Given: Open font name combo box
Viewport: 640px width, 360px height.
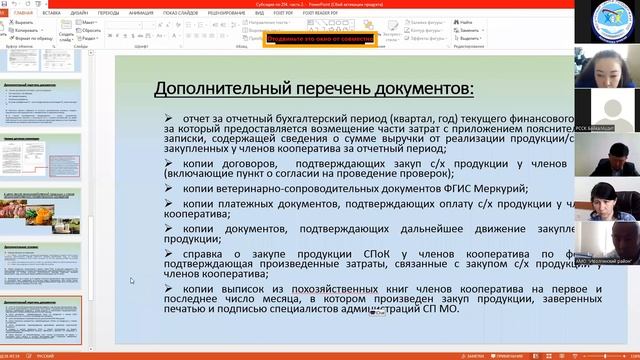Looking at the screenshot, I should coord(124,25).
